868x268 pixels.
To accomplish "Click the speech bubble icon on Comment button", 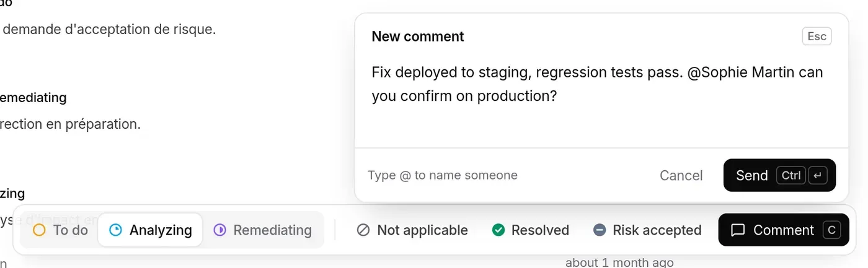I will coord(738,230).
